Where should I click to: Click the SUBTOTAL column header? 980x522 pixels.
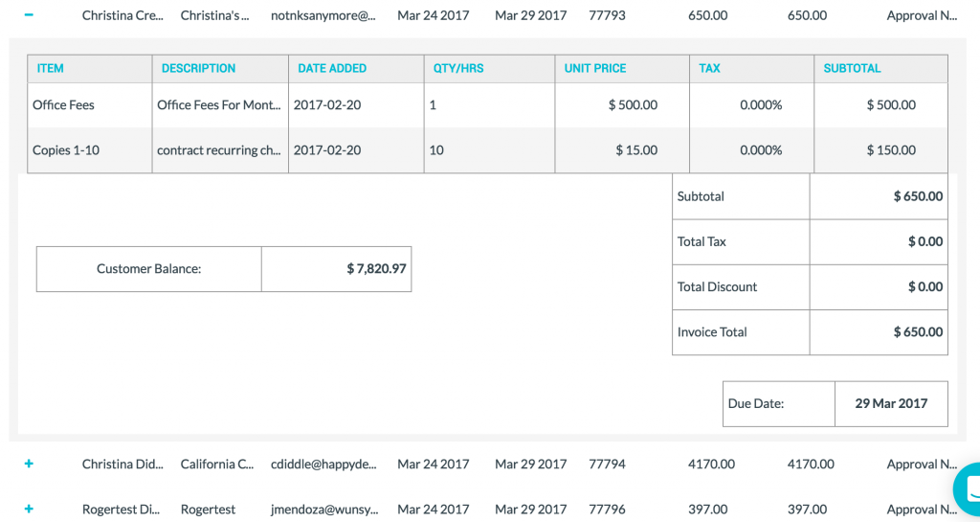point(852,69)
